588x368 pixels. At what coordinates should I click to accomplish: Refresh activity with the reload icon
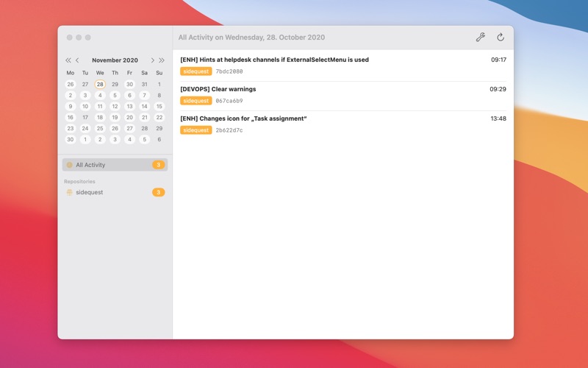click(x=501, y=38)
